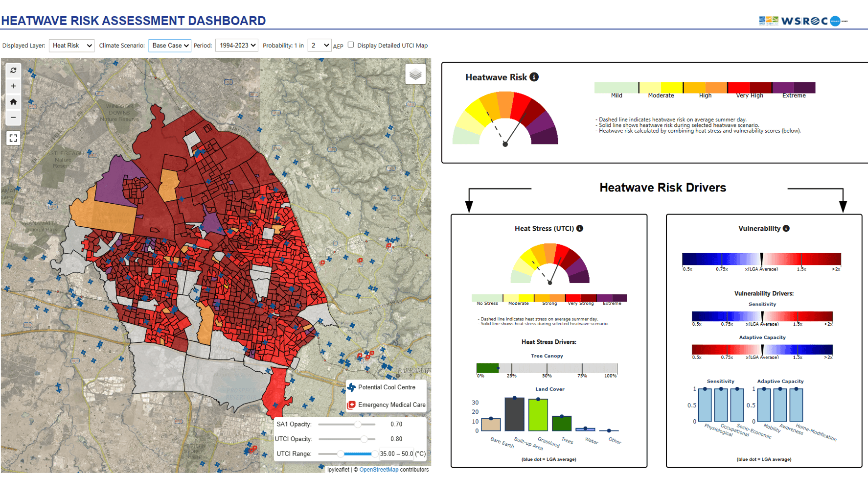The image size is (868, 478).
Task: Change the Probability AEP dropdown
Action: click(320, 46)
